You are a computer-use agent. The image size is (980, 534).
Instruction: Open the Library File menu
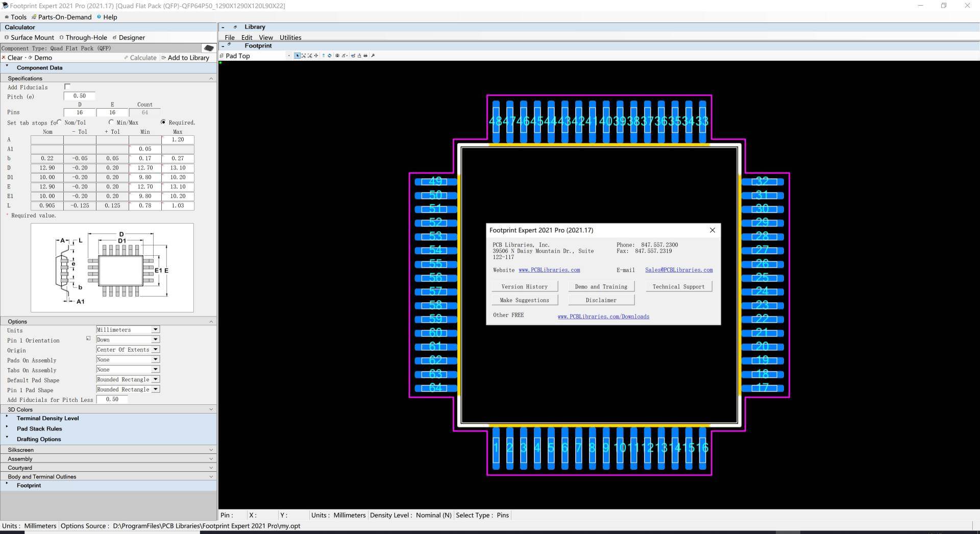230,37
